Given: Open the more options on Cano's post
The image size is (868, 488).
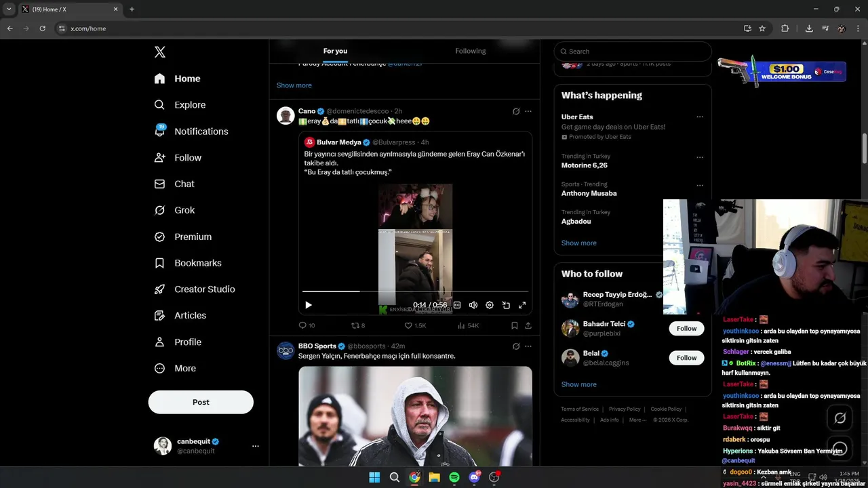Looking at the screenshot, I should pyautogui.click(x=528, y=111).
